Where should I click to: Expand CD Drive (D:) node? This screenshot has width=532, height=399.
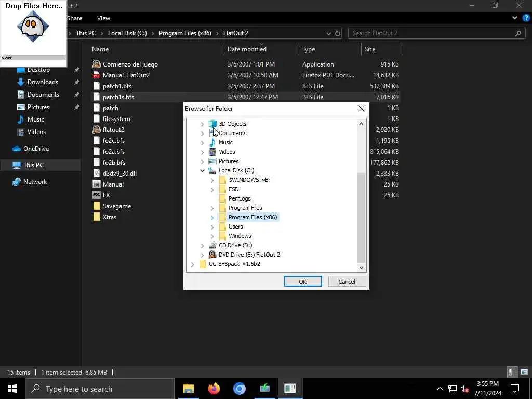(202, 245)
